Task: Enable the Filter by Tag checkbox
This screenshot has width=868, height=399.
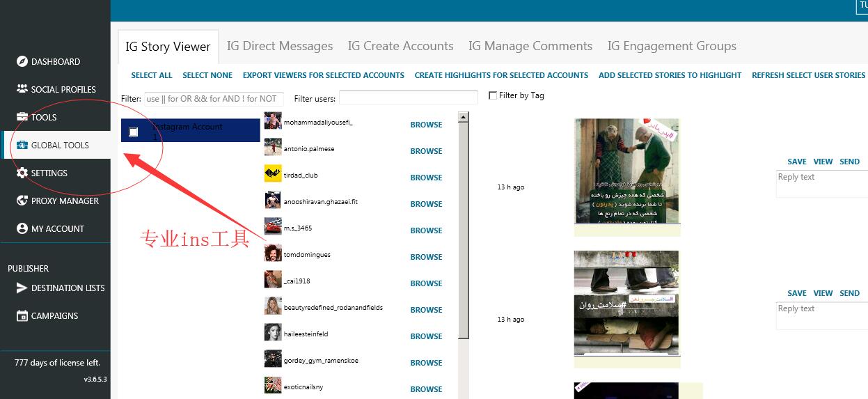Action: point(493,95)
